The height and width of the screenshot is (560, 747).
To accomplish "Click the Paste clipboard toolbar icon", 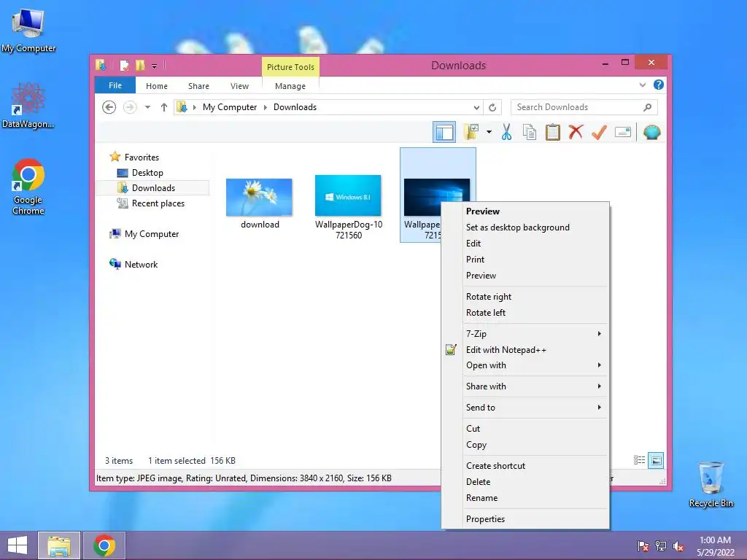I will (553, 132).
